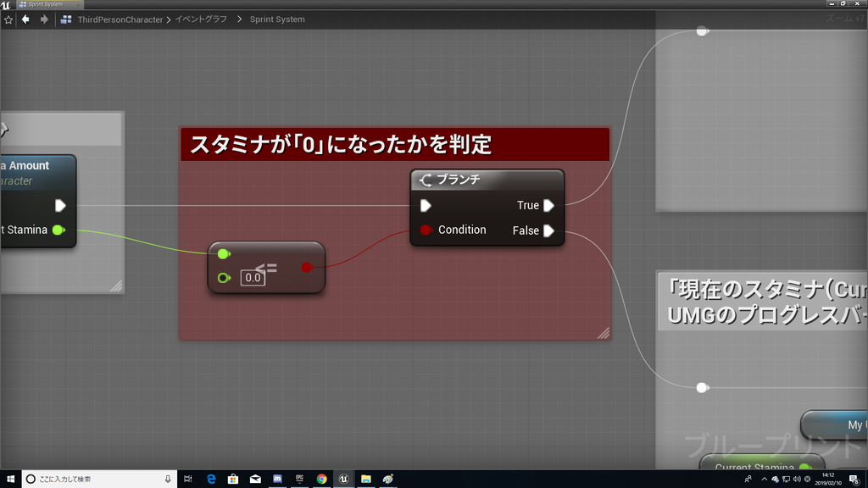Click the 0.0 value field on the comparison node
The image size is (868, 488).
click(x=253, y=279)
